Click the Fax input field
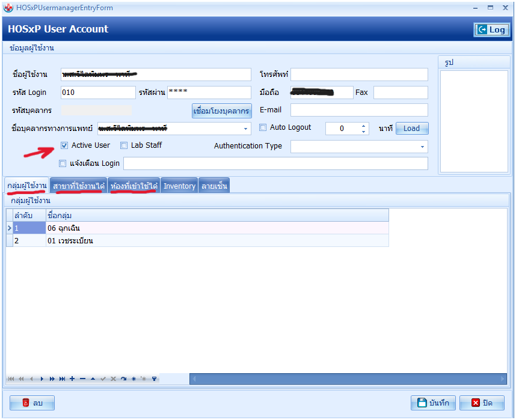Viewport: 516px width, 420px height. tap(401, 93)
